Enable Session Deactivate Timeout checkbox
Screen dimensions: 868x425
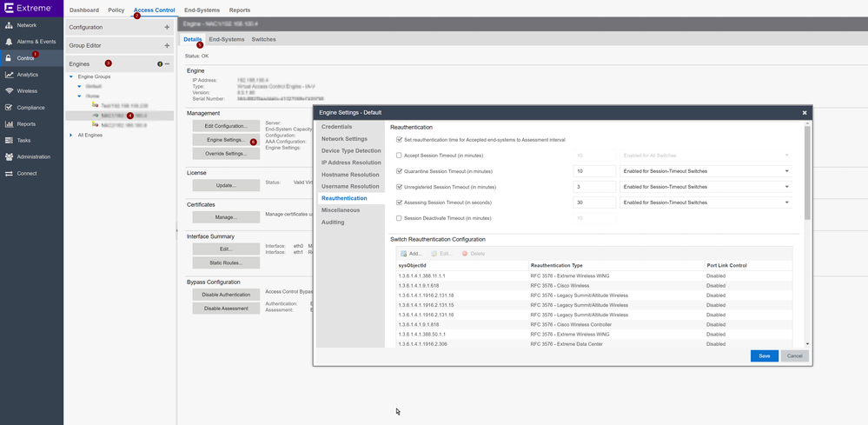399,218
